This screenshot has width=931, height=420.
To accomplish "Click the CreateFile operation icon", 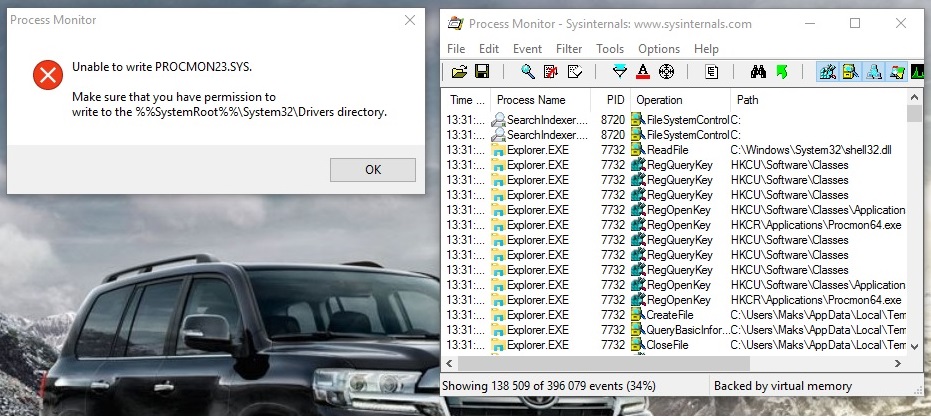I will tap(638, 315).
